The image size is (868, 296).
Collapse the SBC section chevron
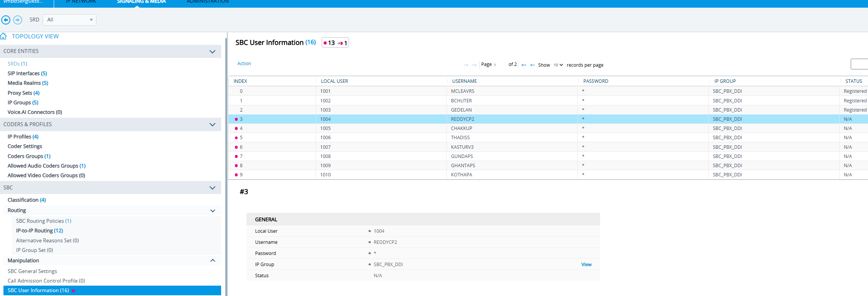point(212,187)
